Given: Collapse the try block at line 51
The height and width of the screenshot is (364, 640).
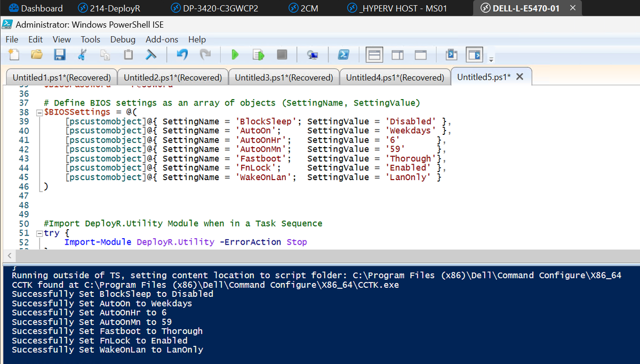Looking at the screenshot, I should click(39, 233).
